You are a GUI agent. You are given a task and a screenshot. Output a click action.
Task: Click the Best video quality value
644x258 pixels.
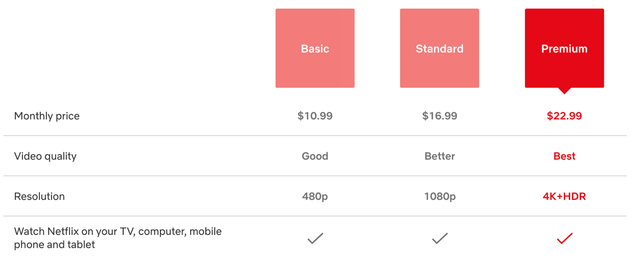tap(565, 156)
